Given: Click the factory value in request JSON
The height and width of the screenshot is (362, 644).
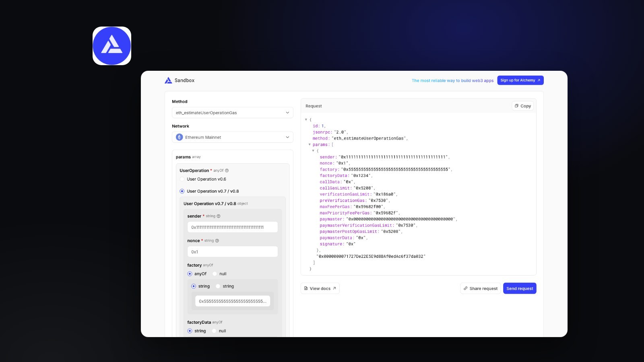Looking at the screenshot, I should click(396, 170).
